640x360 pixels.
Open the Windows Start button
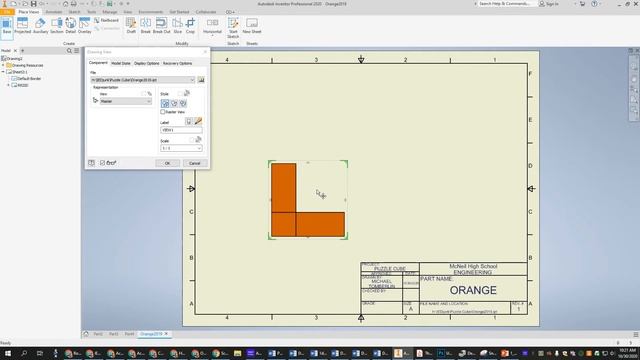pyautogui.click(x=8, y=353)
